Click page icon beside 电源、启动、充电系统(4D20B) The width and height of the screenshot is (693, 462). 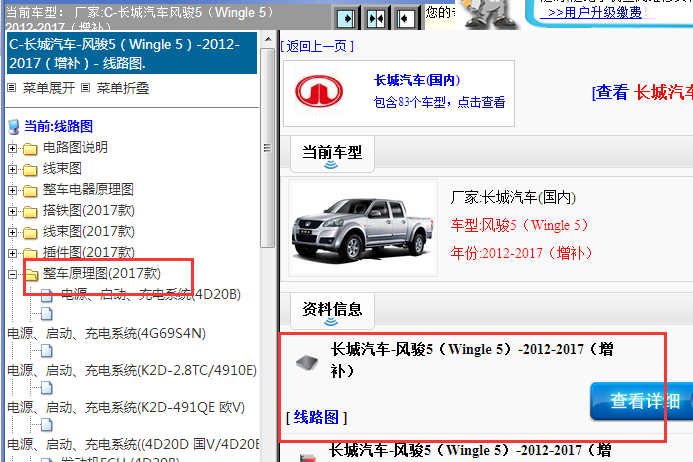(x=47, y=295)
